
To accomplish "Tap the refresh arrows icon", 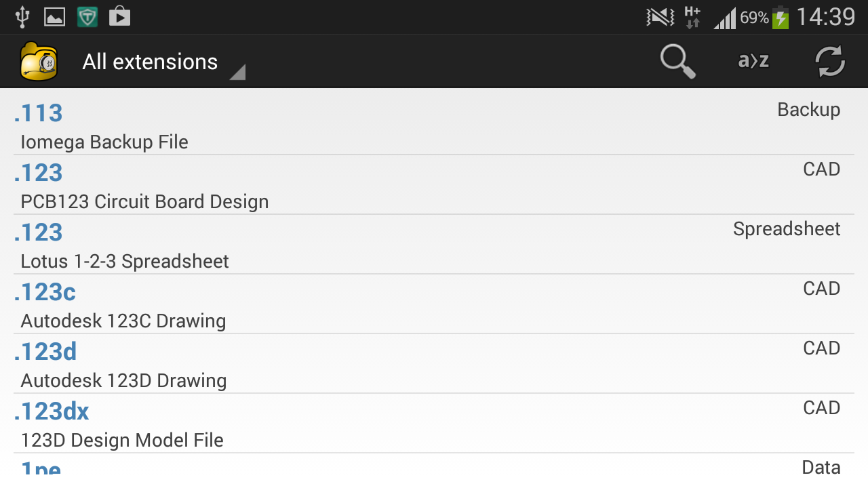I will (x=829, y=62).
